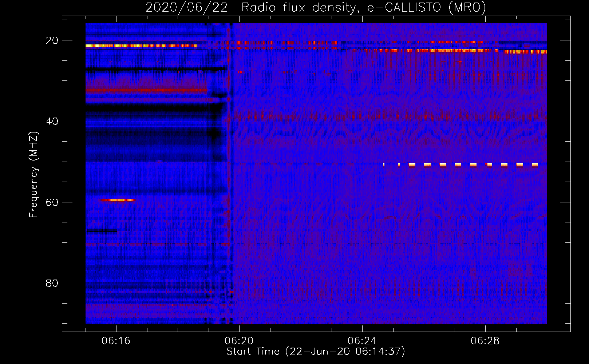Click the bright yellow band near 21 MHz at left
Viewport: 589px width, 364px height.
(141, 46)
